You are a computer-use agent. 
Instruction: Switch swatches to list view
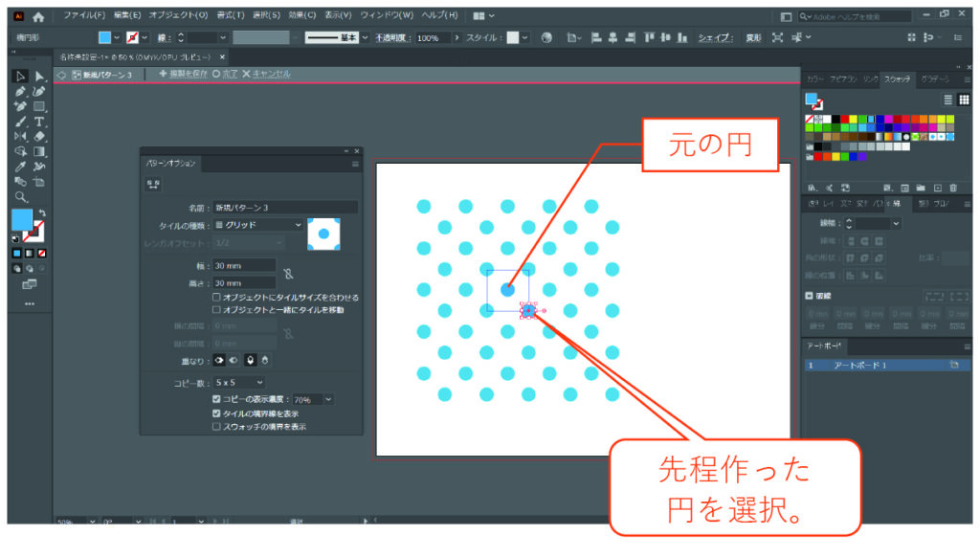948,100
